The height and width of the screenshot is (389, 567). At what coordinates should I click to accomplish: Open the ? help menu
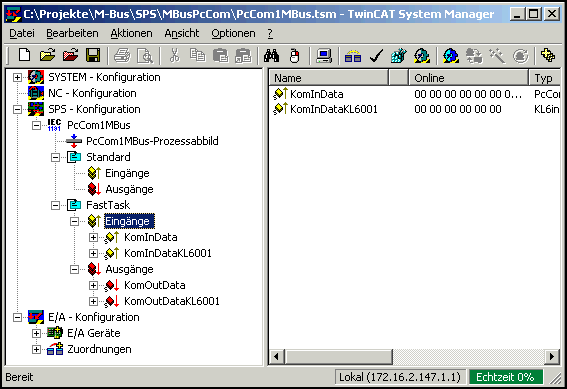[x=270, y=33]
